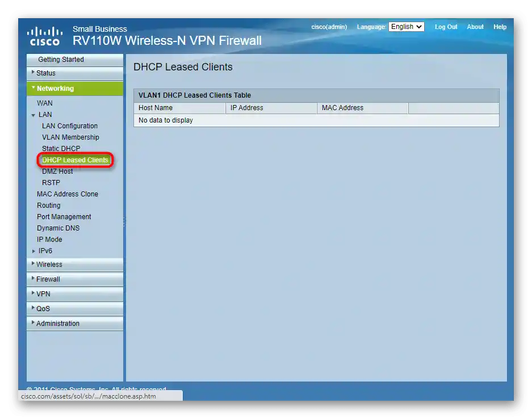This screenshot has height=419, width=532.
Task: Expand the Firewall menu section
Action: pos(75,279)
